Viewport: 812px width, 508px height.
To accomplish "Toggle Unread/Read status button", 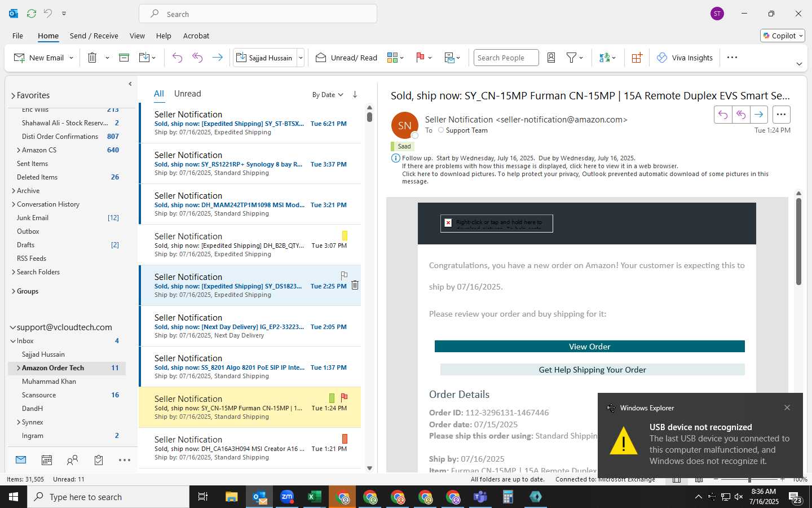I will click(346, 58).
